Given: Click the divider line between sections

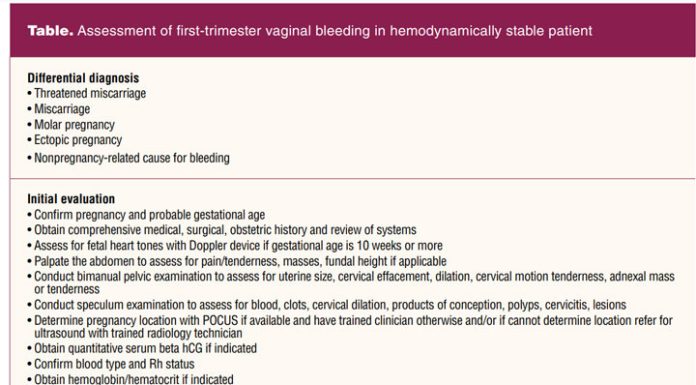Looking at the screenshot, I should coord(353,179).
